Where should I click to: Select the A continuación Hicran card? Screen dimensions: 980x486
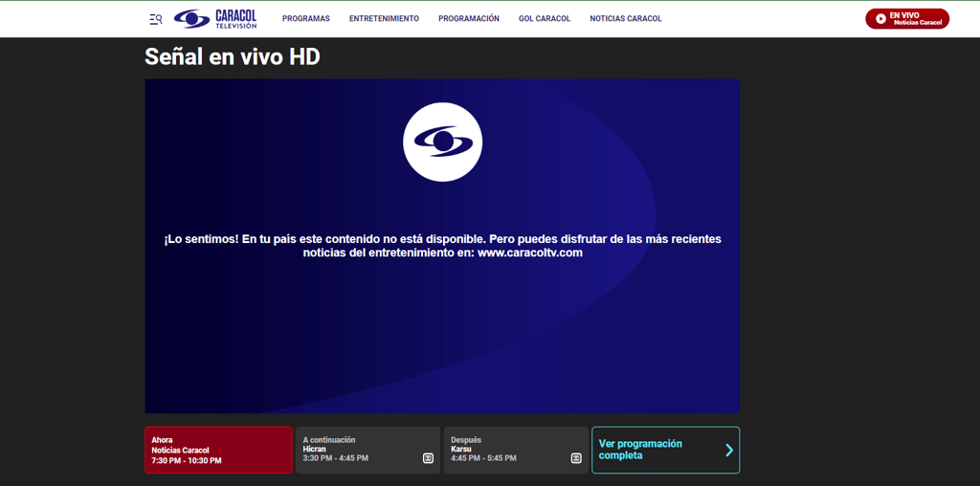(367, 450)
